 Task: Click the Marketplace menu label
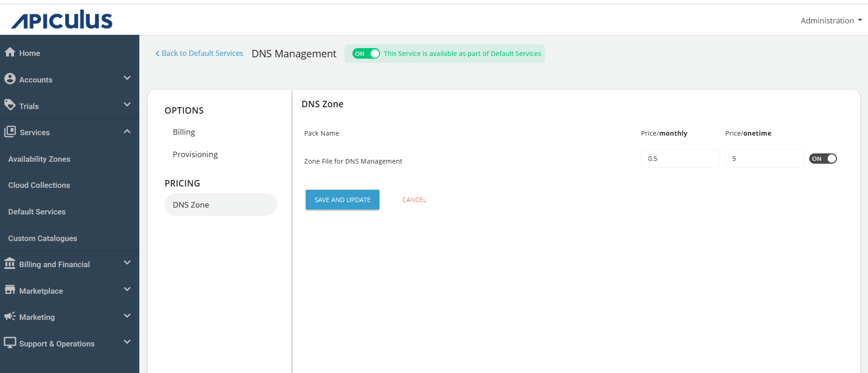tap(41, 291)
